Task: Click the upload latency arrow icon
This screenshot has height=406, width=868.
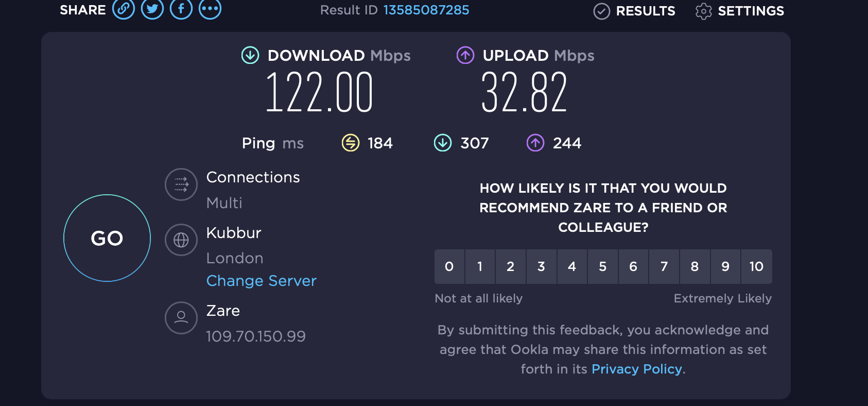Action: [x=535, y=143]
